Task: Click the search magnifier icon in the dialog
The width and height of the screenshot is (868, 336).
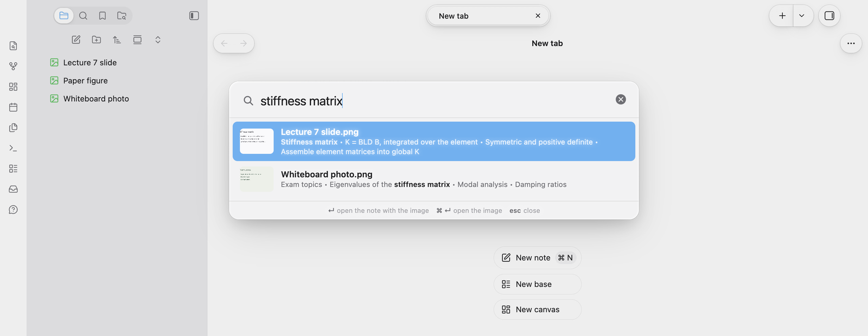Action: coord(248,101)
